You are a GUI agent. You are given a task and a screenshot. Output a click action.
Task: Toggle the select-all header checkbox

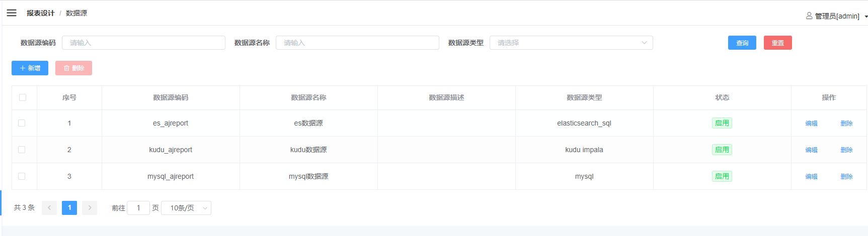coord(23,97)
